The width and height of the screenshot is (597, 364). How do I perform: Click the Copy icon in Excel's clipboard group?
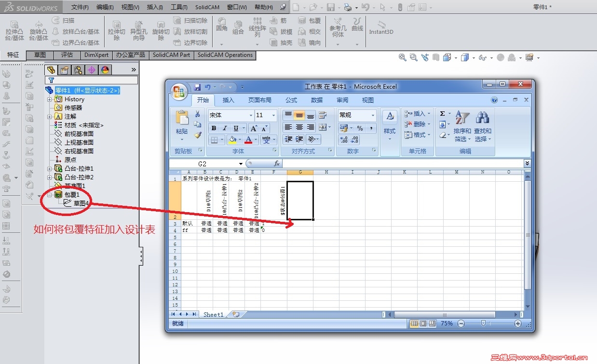197,124
